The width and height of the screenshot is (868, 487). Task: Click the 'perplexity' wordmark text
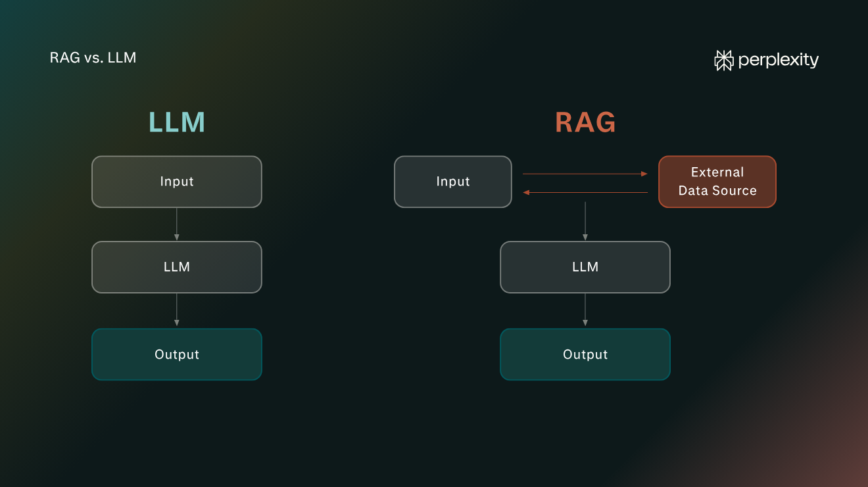[x=779, y=61]
